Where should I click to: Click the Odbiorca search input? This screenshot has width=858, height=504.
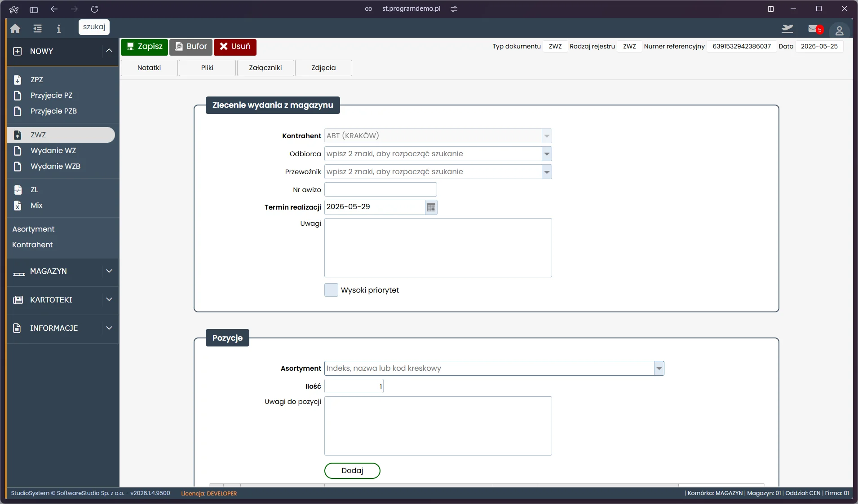coord(433,154)
